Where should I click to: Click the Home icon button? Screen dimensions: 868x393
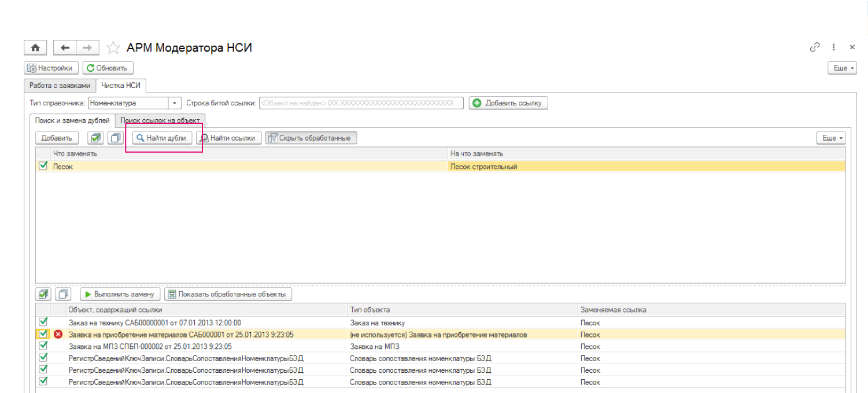point(35,47)
